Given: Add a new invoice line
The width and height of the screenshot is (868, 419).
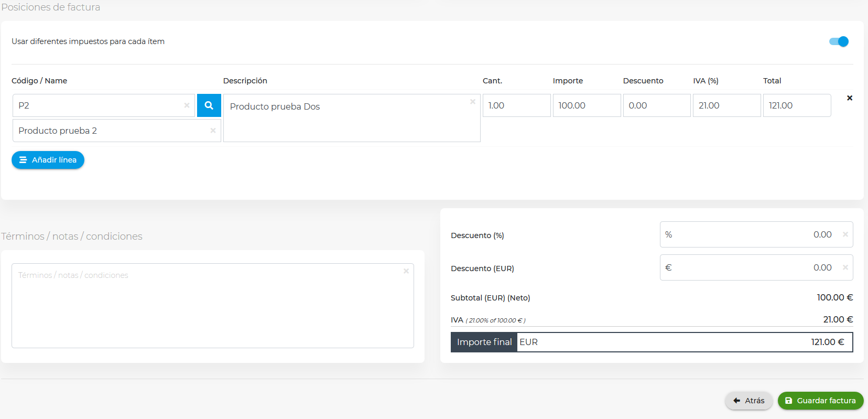Looking at the screenshot, I should tap(48, 160).
